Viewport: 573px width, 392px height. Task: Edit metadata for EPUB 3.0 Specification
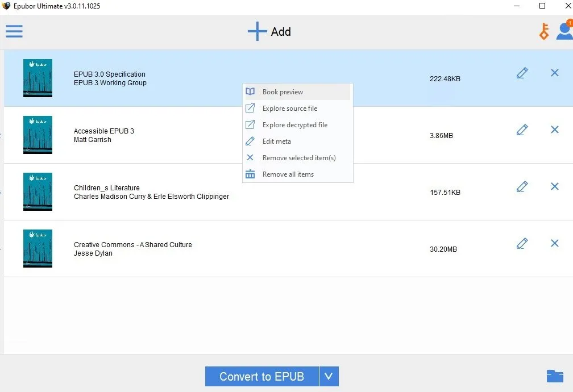(x=522, y=73)
